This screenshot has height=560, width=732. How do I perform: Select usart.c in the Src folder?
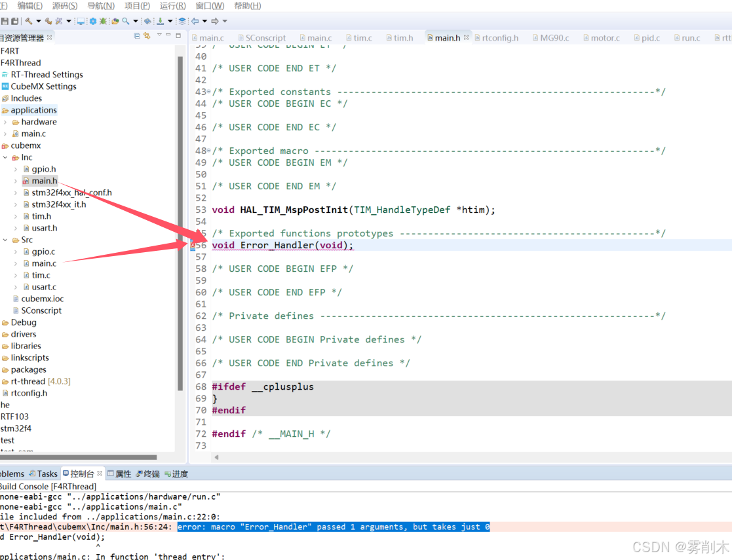coord(43,287)
